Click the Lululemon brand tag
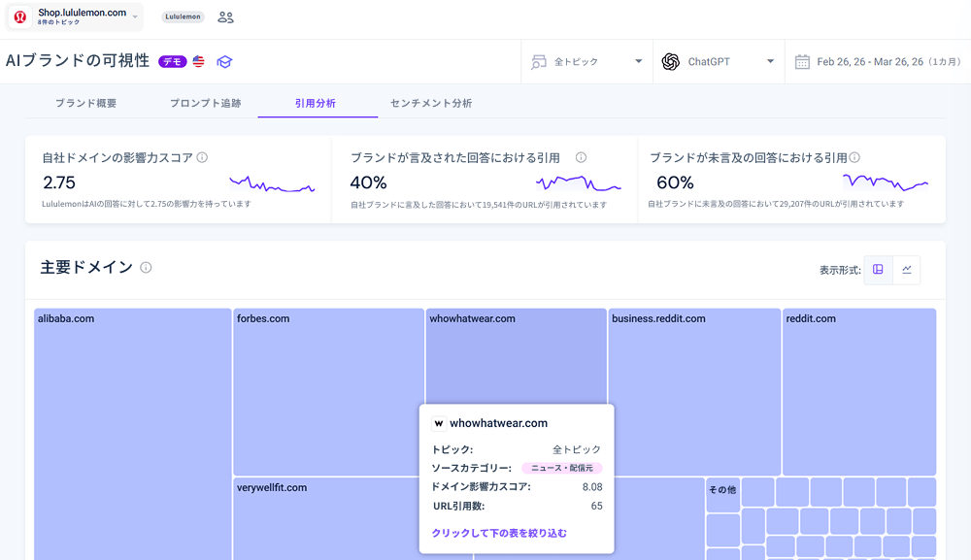Screen dimensions: 971x560 point(183,16)
